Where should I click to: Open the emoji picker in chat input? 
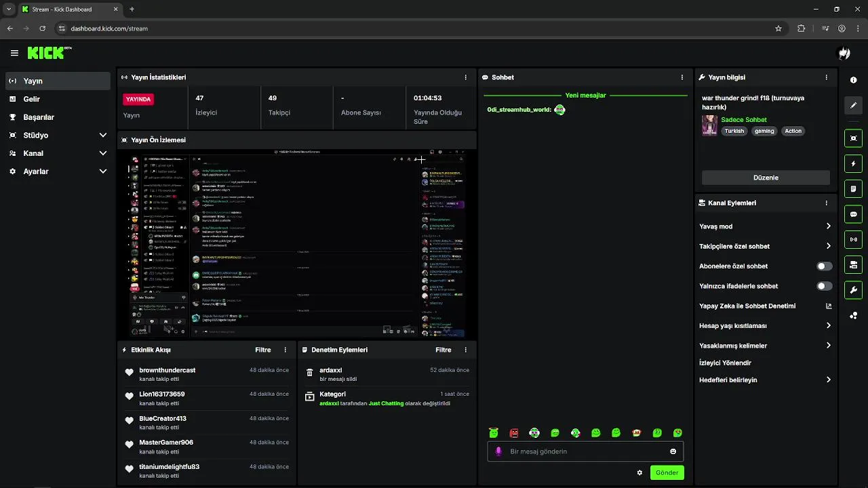pyautogui.click(x=673, y=451)
